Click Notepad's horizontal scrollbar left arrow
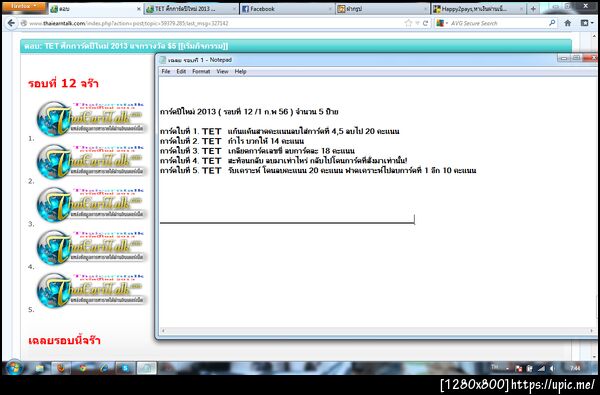The height and width of the screenshot is (395, 600). (163, 331)
